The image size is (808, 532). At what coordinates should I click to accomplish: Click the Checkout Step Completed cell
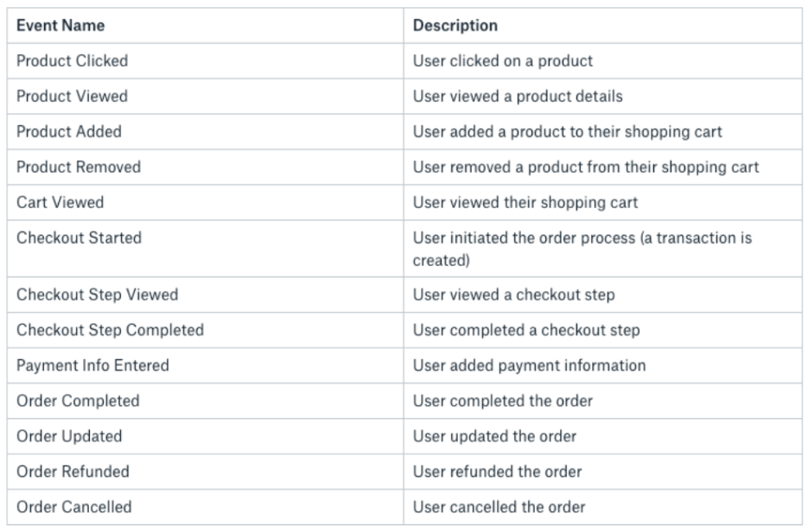pyautogui.click(x=110, y=330)
